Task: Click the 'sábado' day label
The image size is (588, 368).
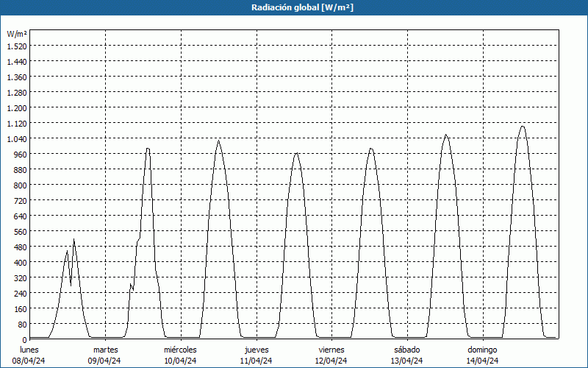Action: [407, 350]
